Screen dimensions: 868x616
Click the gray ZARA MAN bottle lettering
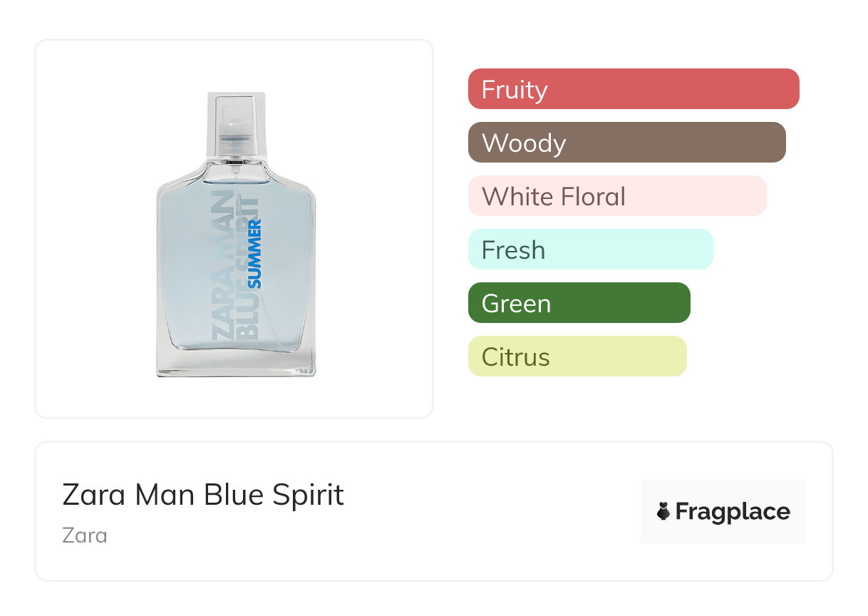(x=222, y=264)
